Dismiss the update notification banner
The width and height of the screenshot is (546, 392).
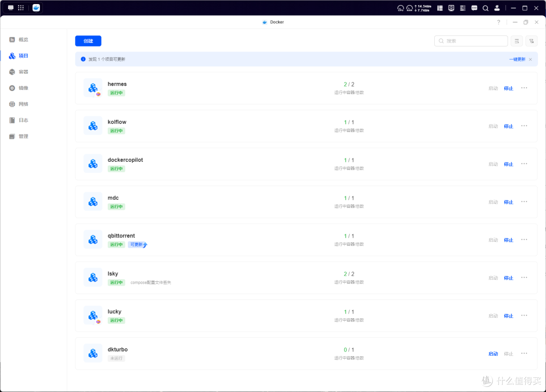pos(530,59)
